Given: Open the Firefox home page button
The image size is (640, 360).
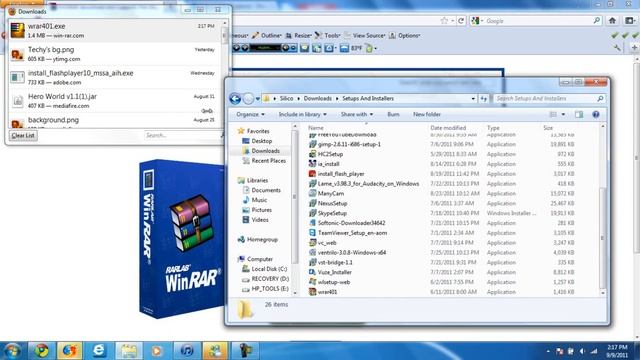Looking at the screenshot, I should pos(612,20).
